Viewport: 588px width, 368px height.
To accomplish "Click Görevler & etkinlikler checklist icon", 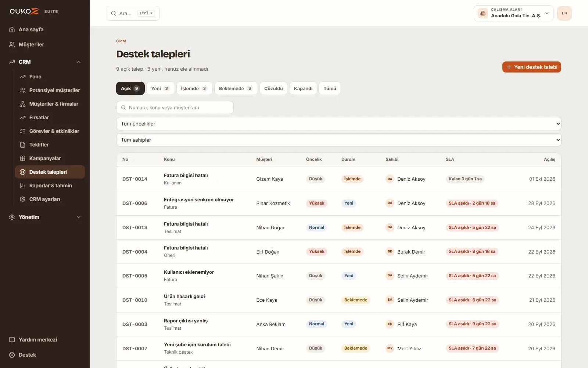I will click(22, 131).
